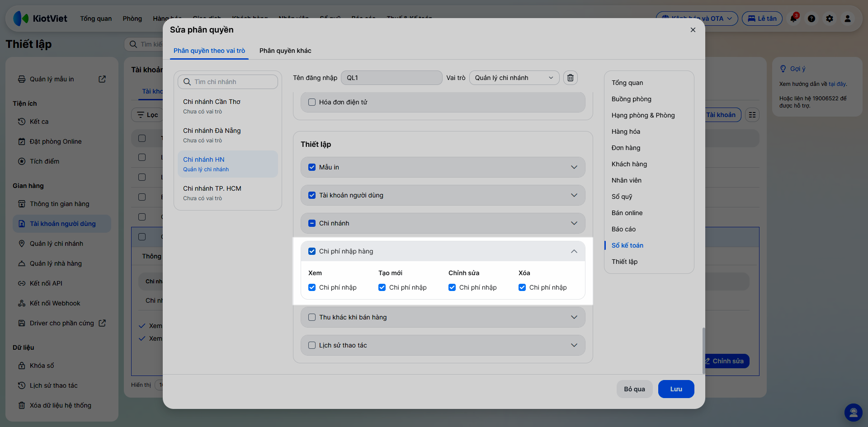Image resolution: width=868 pixels, height=427 pixels.
Task: Click the Lịch sử thao tác sidebar icon
Action: 22,385
